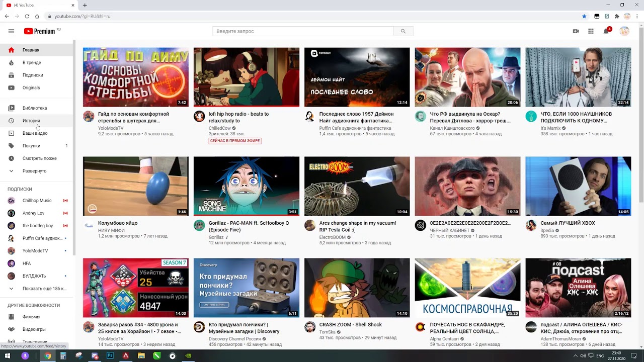
Task: Open Gorillaz PAC-MAN video thumbnail
Action: pos(247,186)
